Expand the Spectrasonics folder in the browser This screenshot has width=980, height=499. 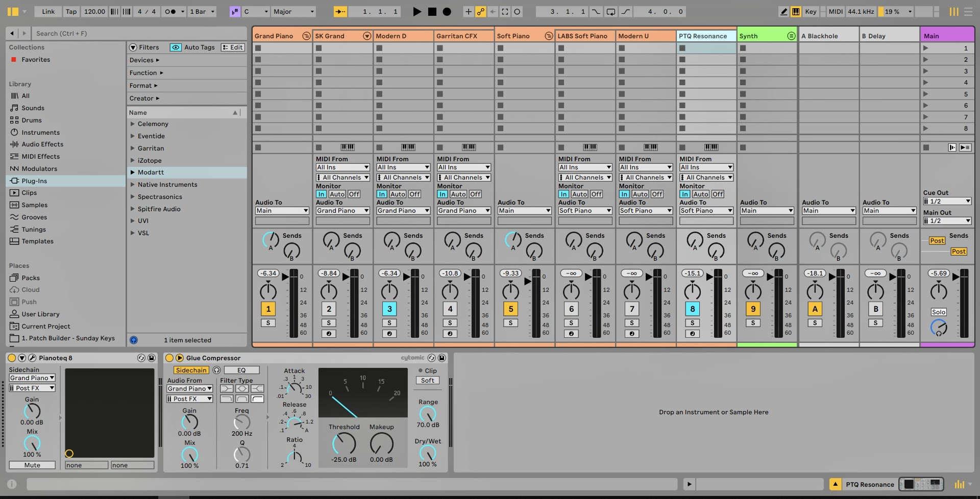click(x=133, y=196)
